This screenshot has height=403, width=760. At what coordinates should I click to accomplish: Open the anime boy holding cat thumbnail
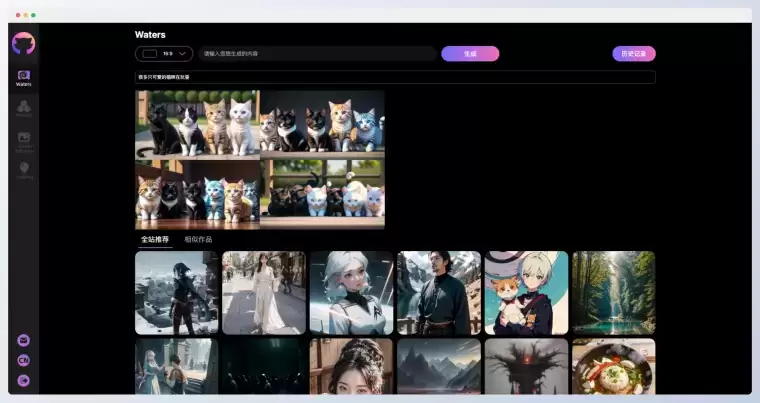526,293
